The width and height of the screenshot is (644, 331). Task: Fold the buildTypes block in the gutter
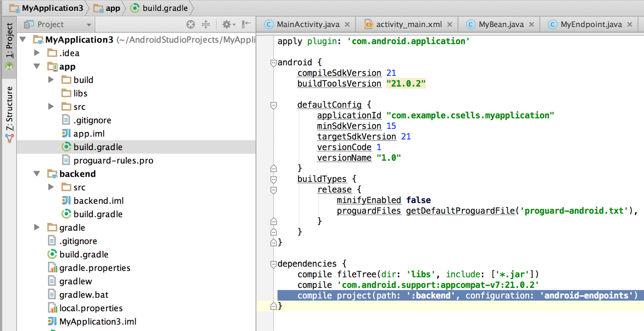(x=274, y=179)
